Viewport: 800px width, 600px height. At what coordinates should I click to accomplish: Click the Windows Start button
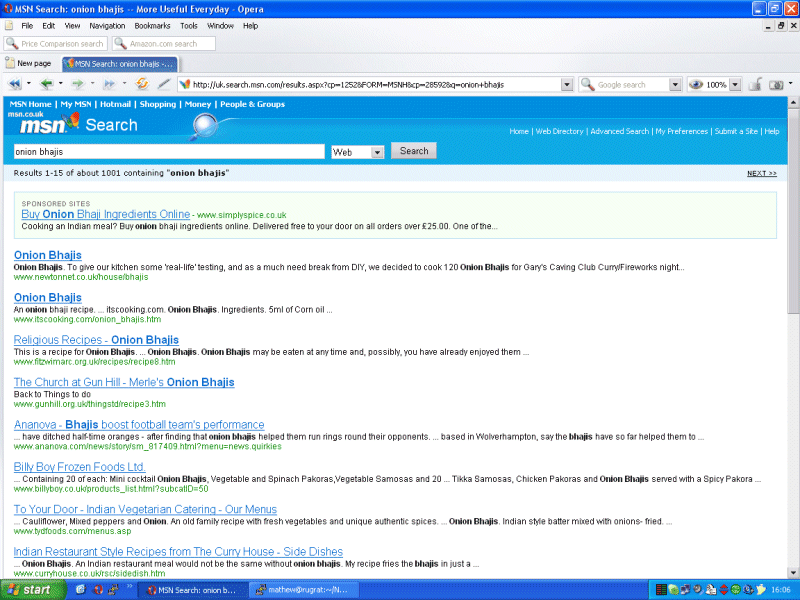pyautogui.click(x=28, y=590)
